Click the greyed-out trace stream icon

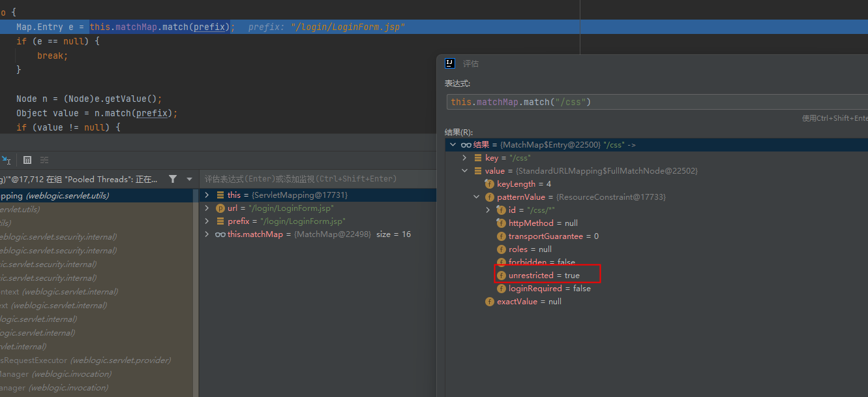point(44,160)
